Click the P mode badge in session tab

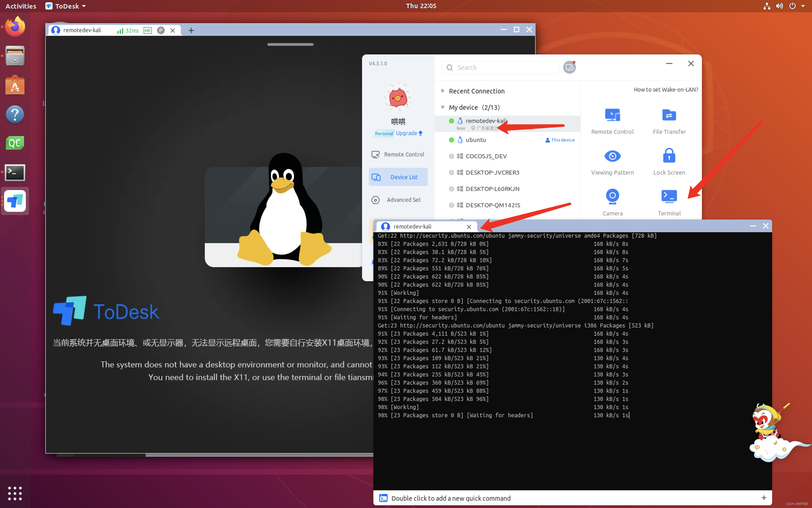(161, 31)
